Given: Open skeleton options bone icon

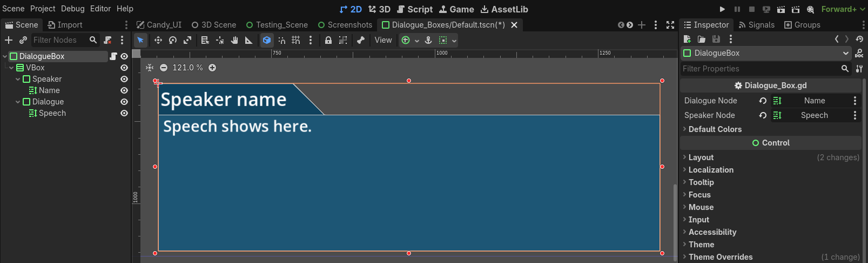Looking at the screenshot, I should [361, 40].
